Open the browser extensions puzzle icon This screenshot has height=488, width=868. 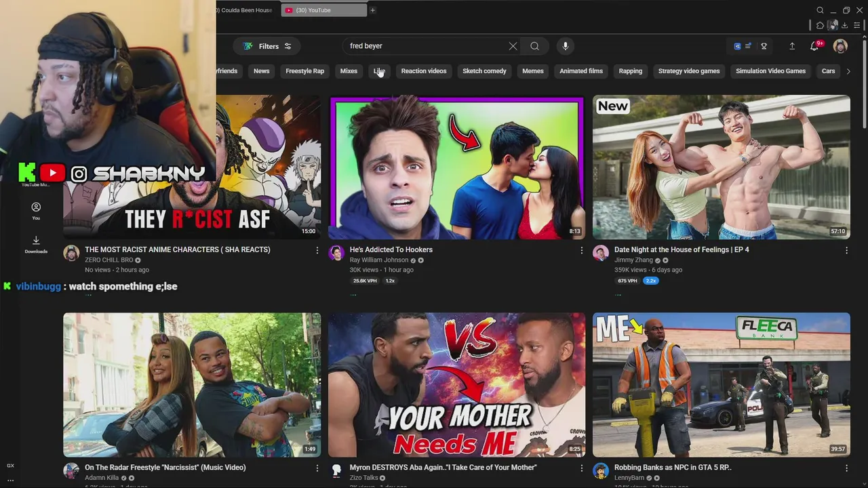[x=821, y=26]
